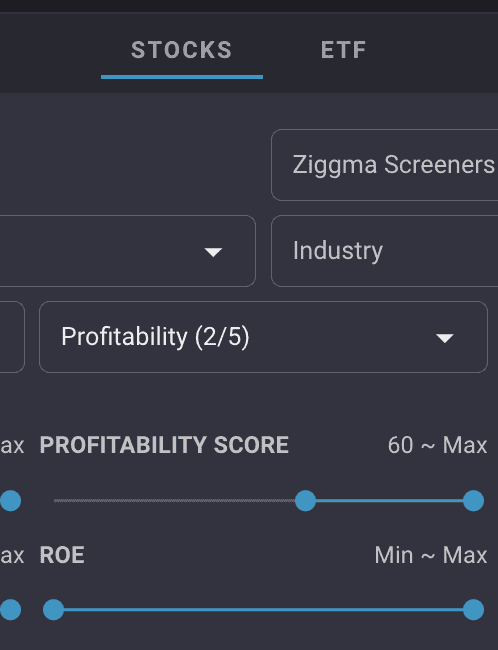Image resolution: width=498 pixels, height=650 pixels.
Task: Click the Profitability dropdown arrow icon
Action: 445,338
